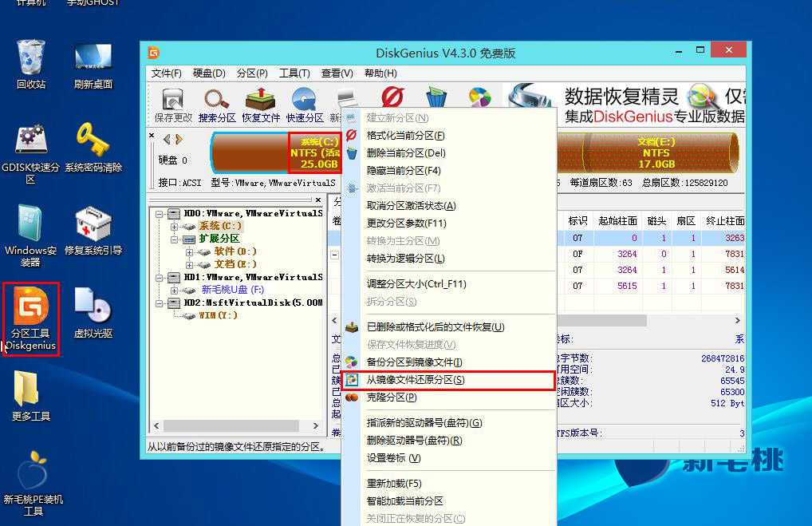Viewport: 812px width, 526px height.
Task: Select the 分区工具 Diskgenius desktop icon
Action: click(31, 318)
